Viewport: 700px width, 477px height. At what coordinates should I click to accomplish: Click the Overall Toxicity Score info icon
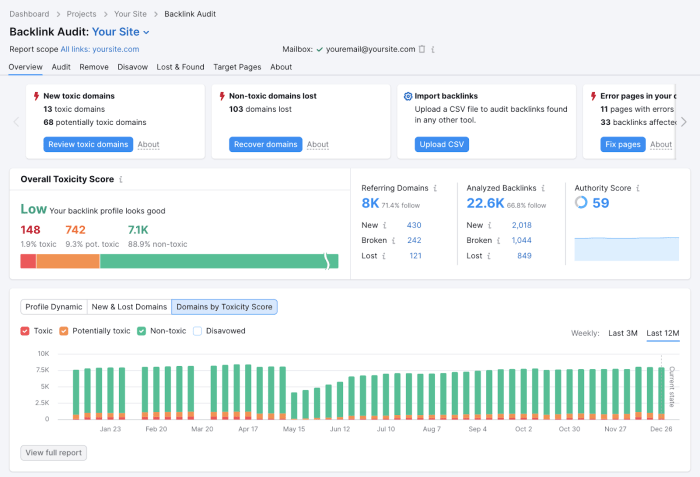click(x=121, y=179)
